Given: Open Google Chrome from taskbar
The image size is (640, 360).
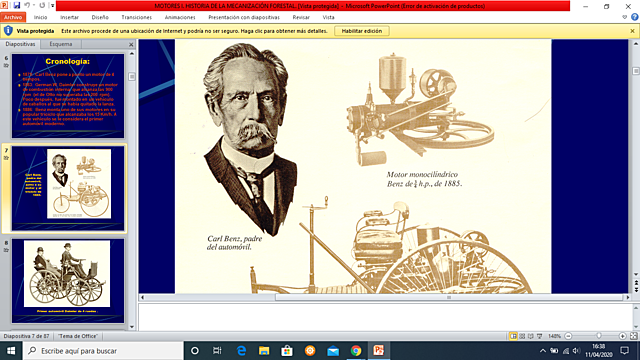Looking at the screenshot, I should 356,351.
